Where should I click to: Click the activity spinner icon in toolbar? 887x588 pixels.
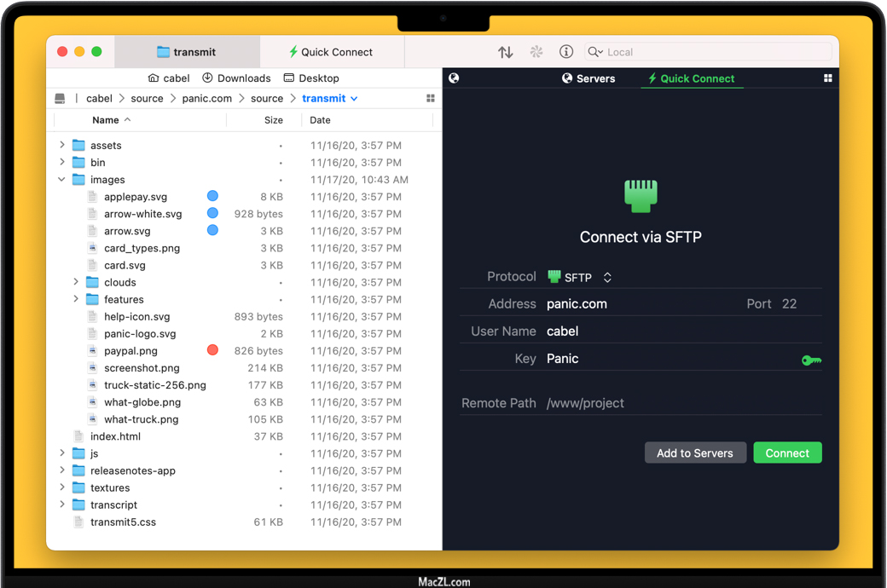click(x=536, y=52)
